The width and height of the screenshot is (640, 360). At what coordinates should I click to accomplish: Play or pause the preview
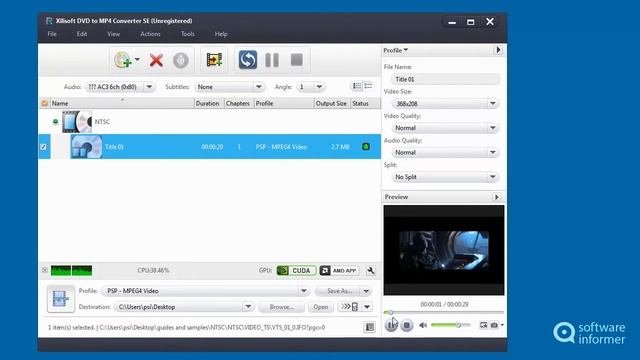click(x=391, y=325)
